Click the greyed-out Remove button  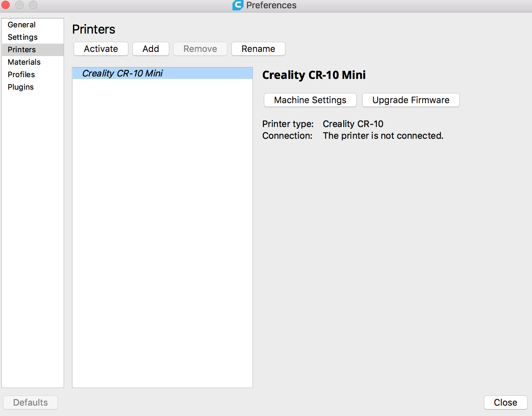tap(200, 49)
